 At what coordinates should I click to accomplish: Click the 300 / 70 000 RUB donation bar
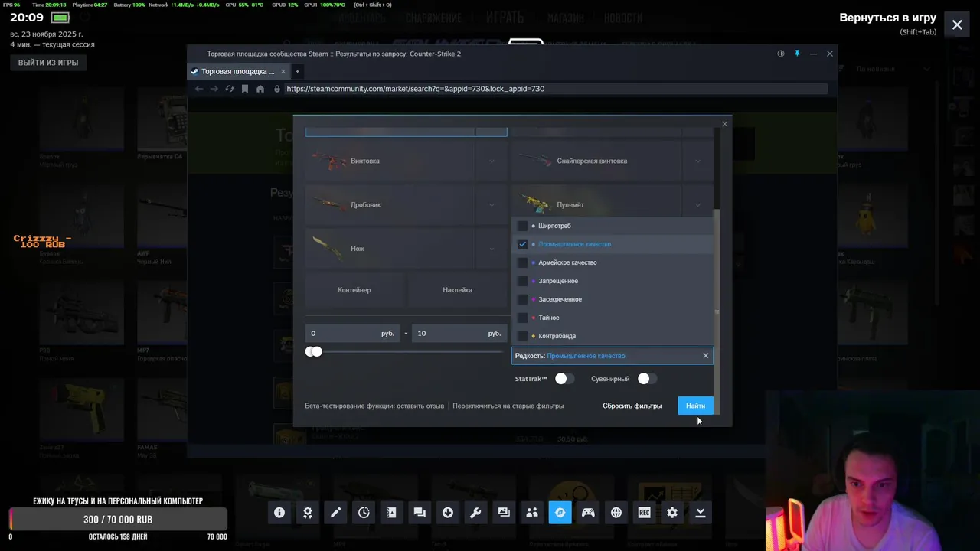(118, 520)
